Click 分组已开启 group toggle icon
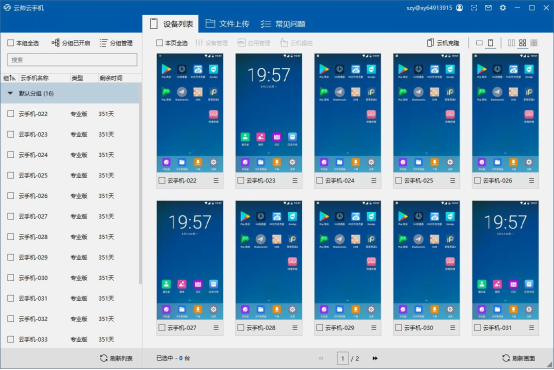 pos(71,43)
